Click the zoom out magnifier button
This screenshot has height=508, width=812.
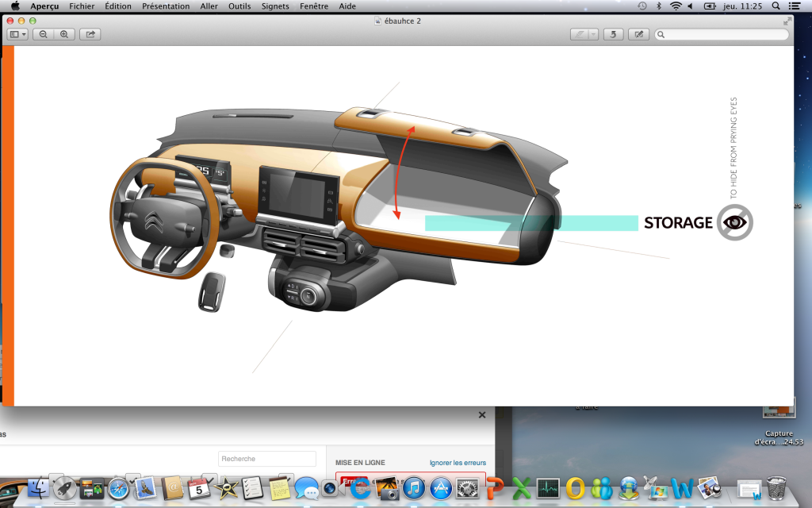[43, 34]
